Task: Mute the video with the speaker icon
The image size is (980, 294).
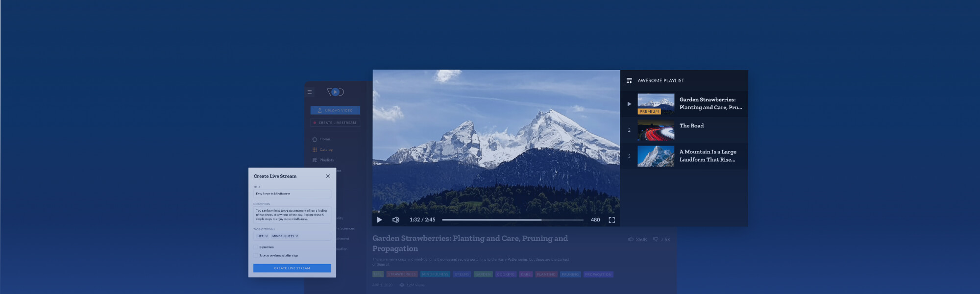Action: tap(396, 220)
